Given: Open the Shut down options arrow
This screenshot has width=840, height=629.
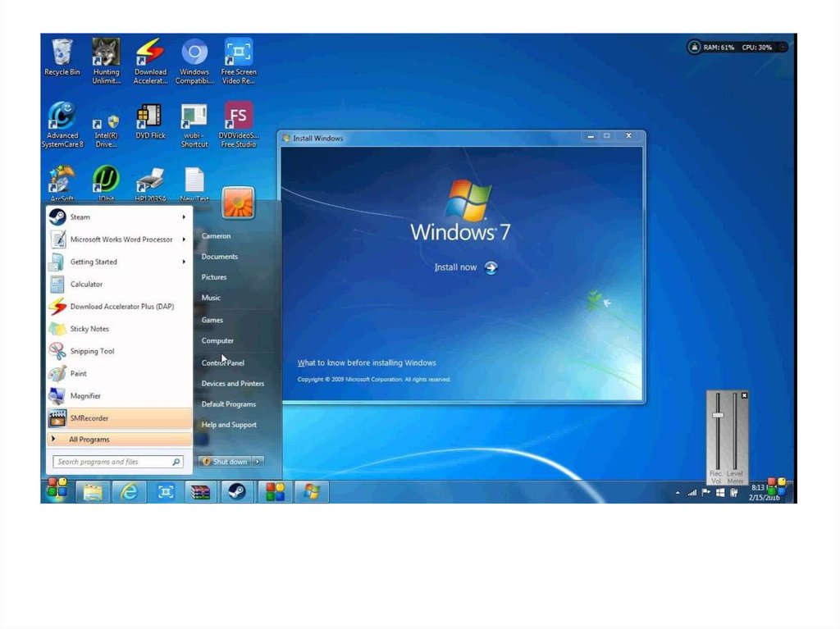Looking at the screenshot, I should [258, 462].
